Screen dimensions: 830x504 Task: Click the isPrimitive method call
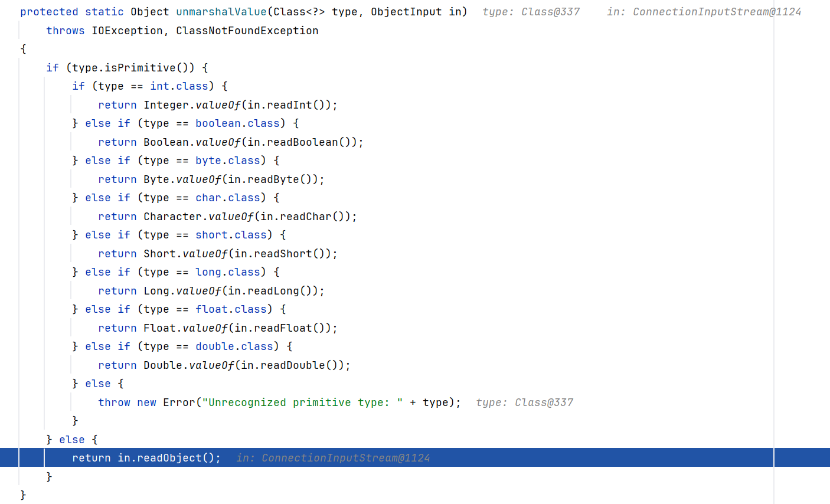tap(140, 68)
